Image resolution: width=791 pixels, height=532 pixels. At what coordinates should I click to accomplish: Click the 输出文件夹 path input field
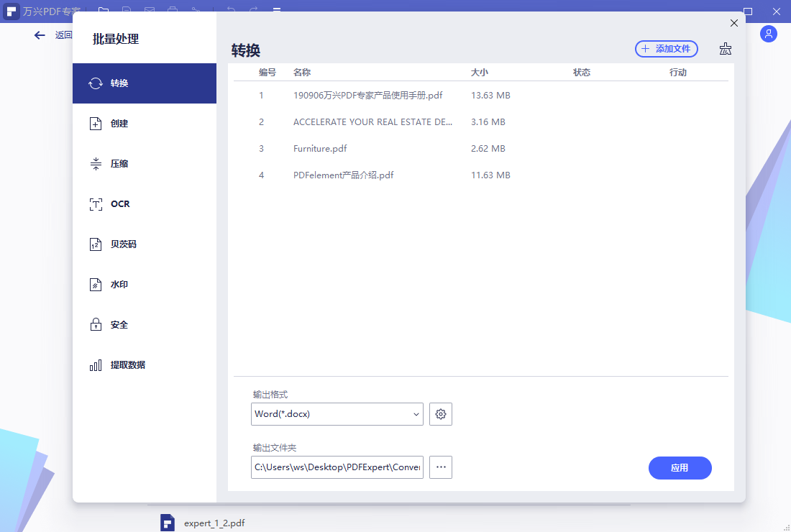point(337,467)
